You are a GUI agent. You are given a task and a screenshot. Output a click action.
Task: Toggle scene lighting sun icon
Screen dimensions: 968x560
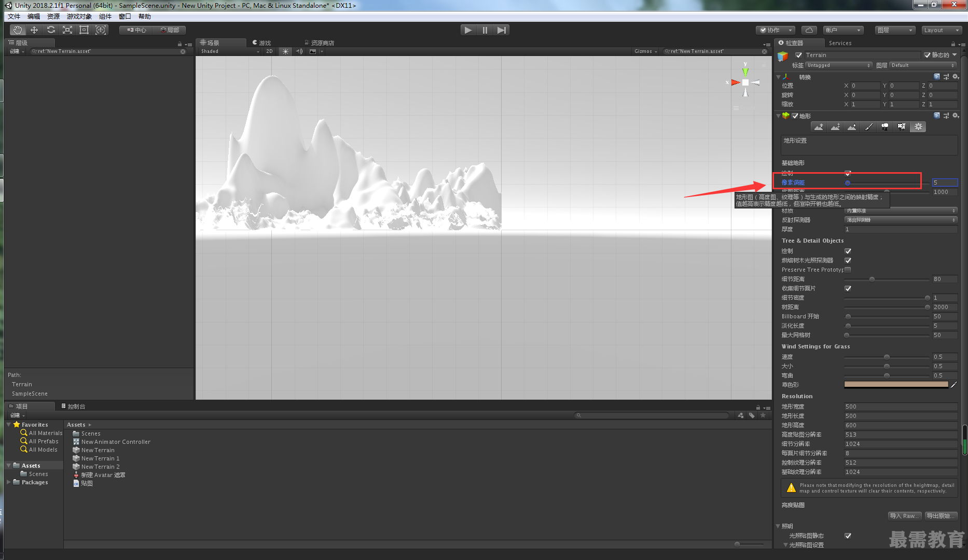pyautogui.click(x=285, y=51)
